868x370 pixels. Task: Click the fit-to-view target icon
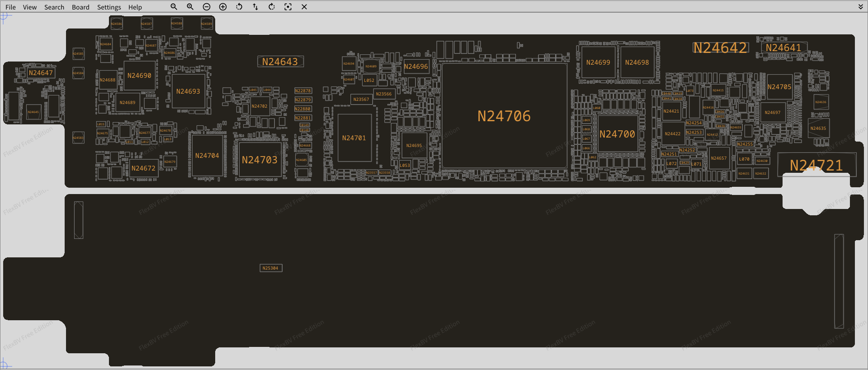point(288,7)
